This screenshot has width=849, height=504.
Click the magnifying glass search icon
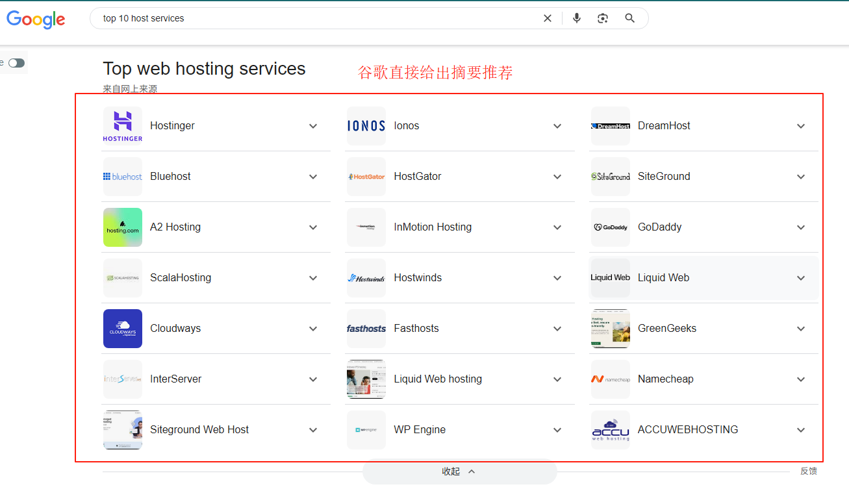point(629,18)
